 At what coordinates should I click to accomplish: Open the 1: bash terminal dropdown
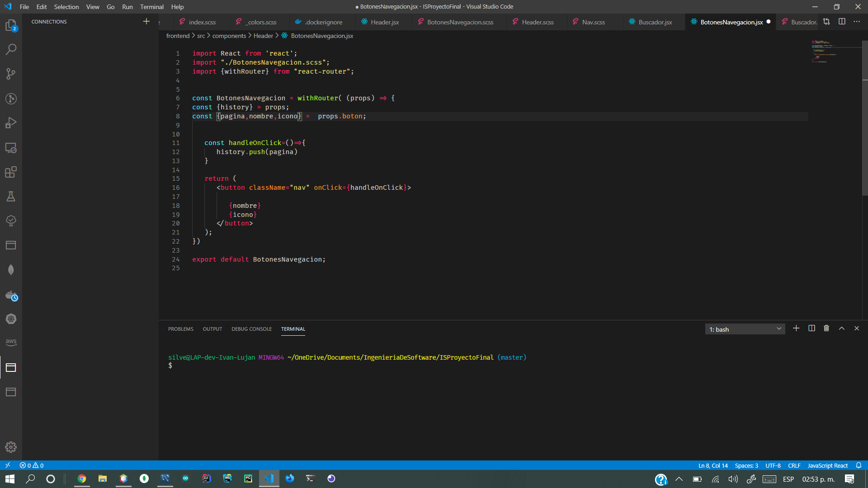pyautogui.click(x=745, y=329)
